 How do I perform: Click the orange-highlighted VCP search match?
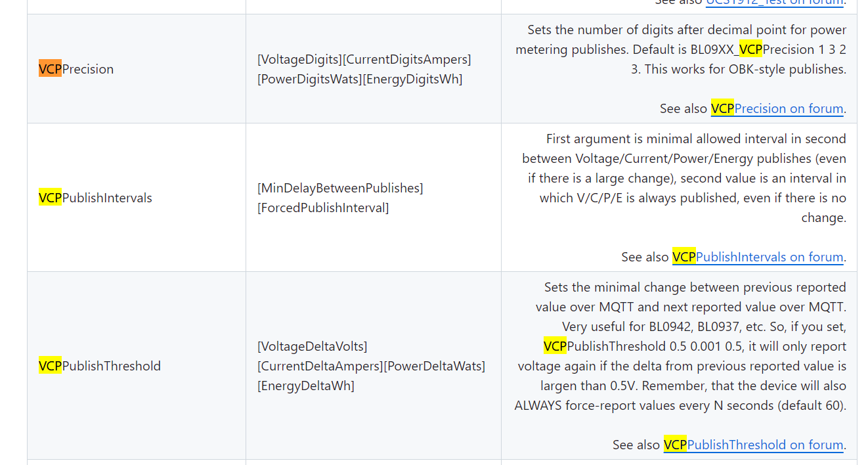pyautogui.click(x=50, y=69)
